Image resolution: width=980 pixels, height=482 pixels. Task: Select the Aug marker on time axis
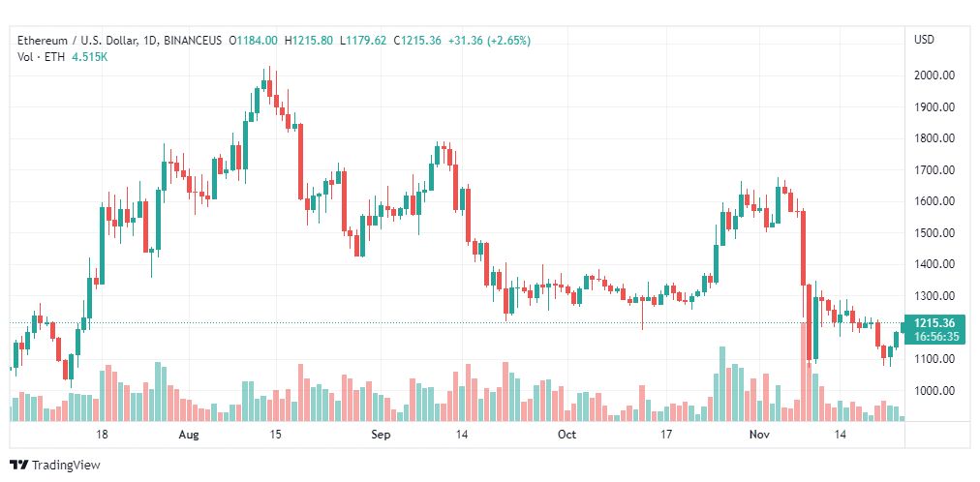pos(188,435)
